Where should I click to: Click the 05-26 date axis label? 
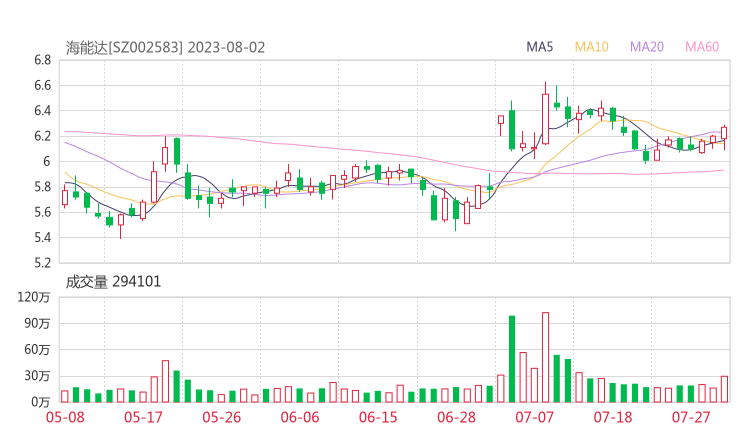click(x=222, y=417)
